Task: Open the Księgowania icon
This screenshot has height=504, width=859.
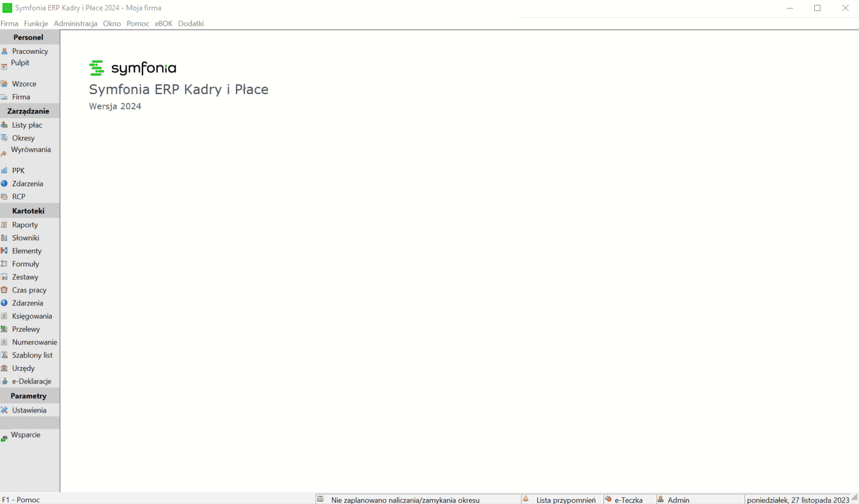Action: pyautogui.click(x=4, y=316)
